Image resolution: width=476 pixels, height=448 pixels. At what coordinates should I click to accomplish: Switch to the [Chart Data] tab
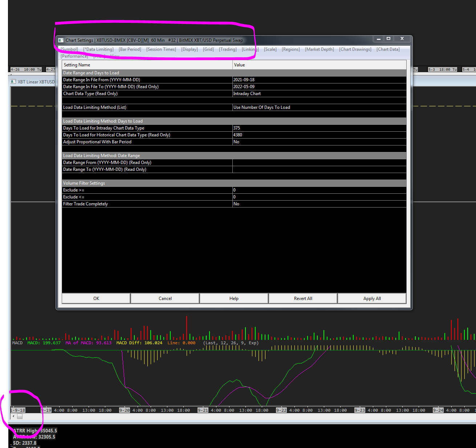[388, 49]
